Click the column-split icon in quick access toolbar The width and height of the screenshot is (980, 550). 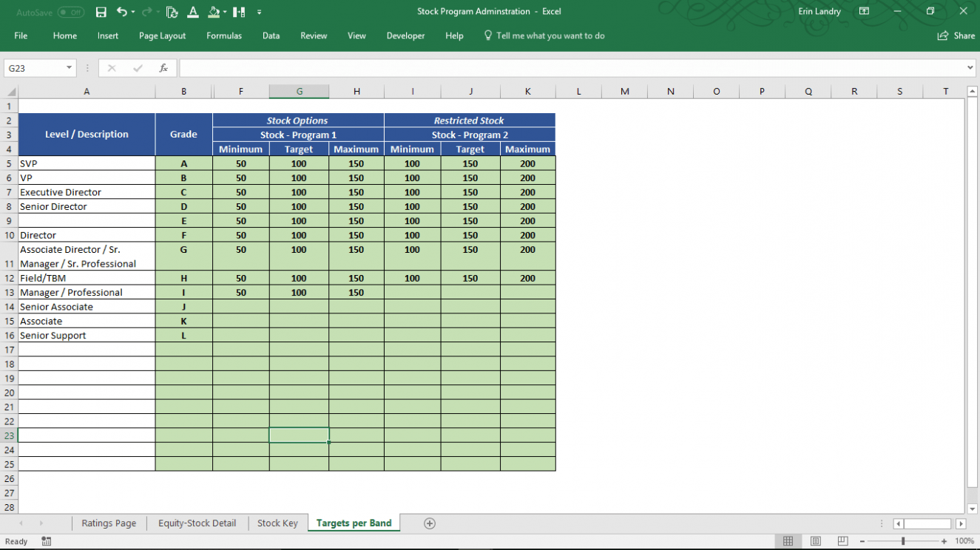click(x=239, y=12)
